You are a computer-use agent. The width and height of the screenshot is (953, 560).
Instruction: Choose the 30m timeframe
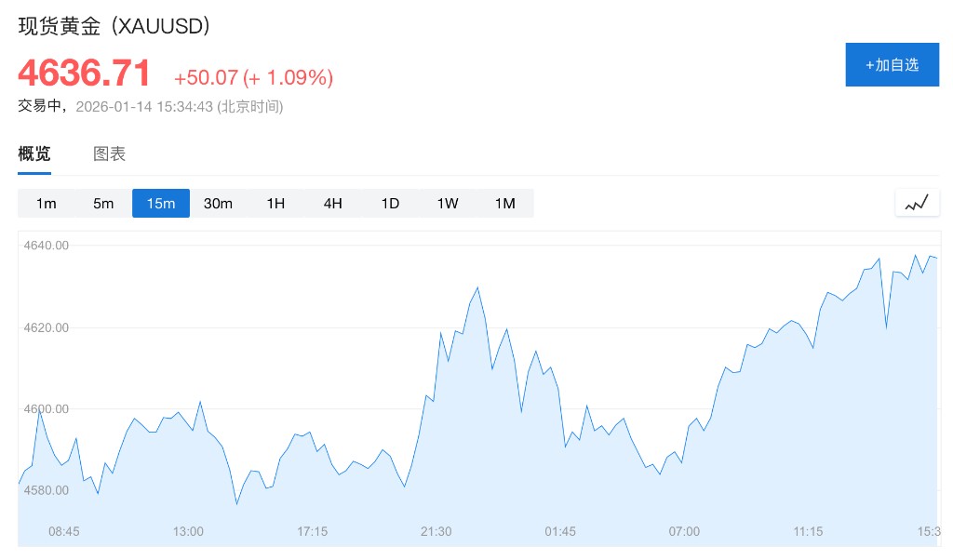coord(218,204)
